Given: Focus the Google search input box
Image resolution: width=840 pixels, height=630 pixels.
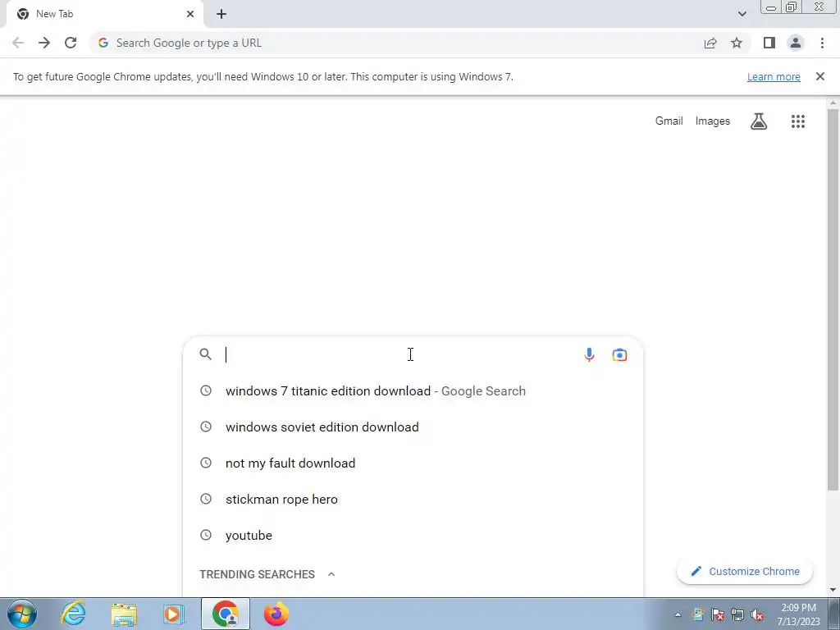Looking at the screenshot, I should (x=402, y=354).
